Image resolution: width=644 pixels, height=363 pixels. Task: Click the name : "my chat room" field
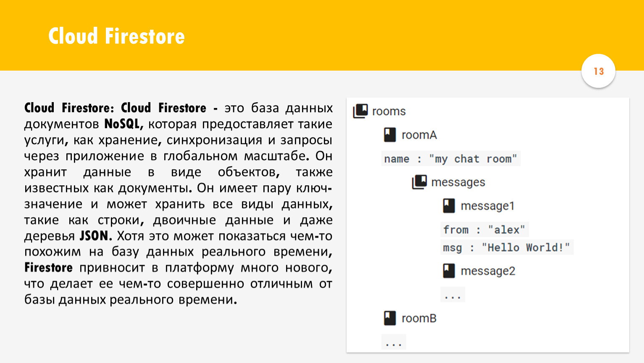tap(451, 159)
